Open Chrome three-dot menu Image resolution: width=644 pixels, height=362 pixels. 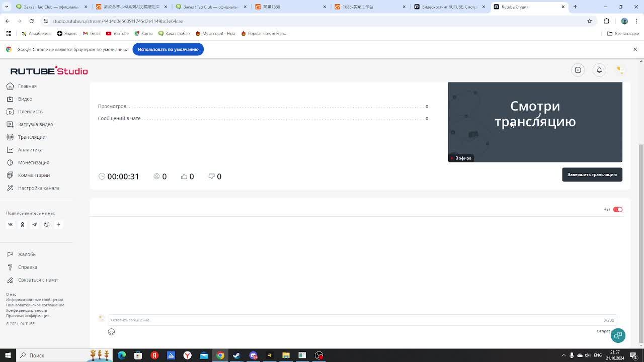click(x=637, y=21)
